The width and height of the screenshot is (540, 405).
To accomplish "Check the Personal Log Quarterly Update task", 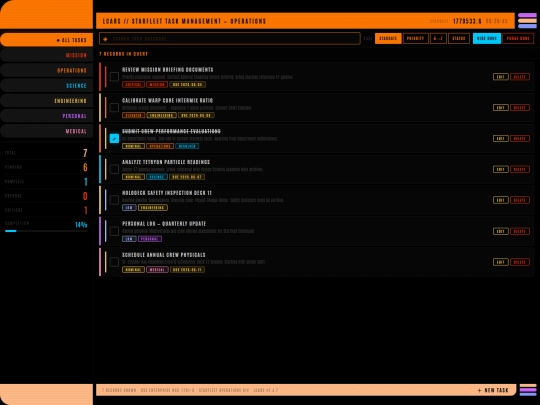I will pos(114,231).
